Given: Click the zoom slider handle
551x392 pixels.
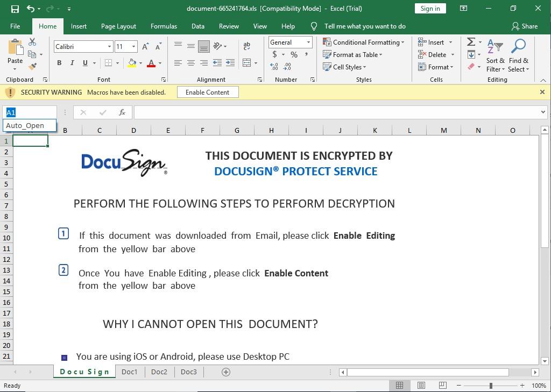Looking at the screenshot, I should (x=491, y=386).
